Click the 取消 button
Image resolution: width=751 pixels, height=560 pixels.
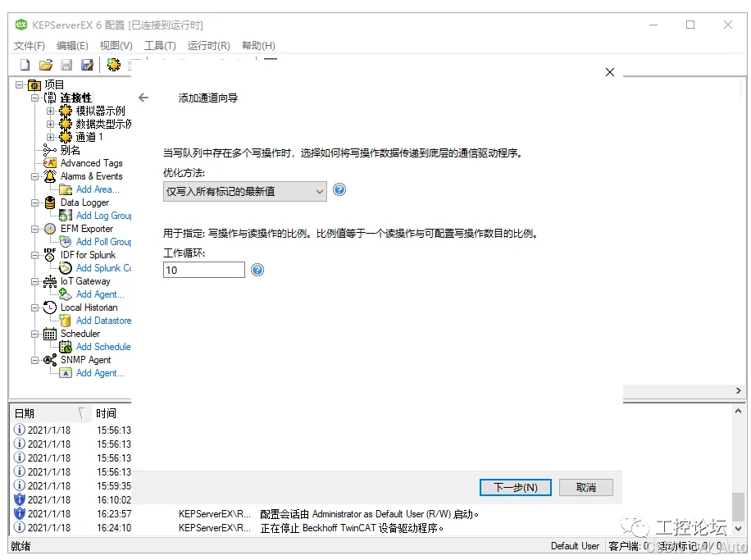[585, 488]
